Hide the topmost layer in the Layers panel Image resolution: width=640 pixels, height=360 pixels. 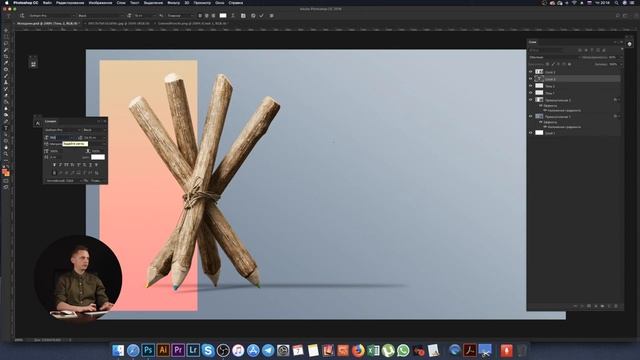[531, 72]
